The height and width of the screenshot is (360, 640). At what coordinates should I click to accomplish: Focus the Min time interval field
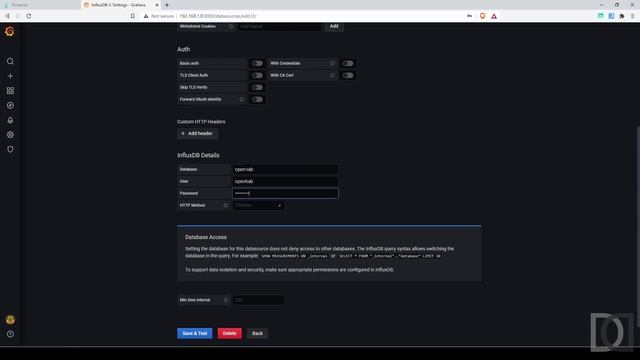click(258, 300)
